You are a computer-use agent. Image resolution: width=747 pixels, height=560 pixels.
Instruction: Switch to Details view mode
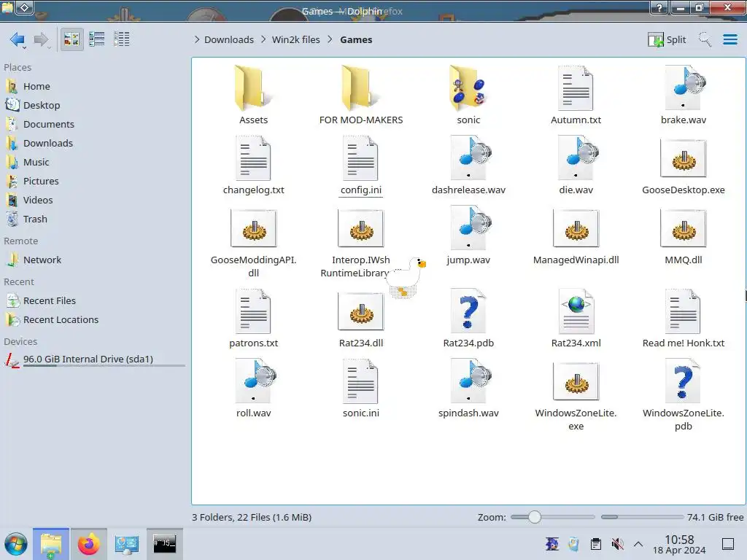(122, 39)
